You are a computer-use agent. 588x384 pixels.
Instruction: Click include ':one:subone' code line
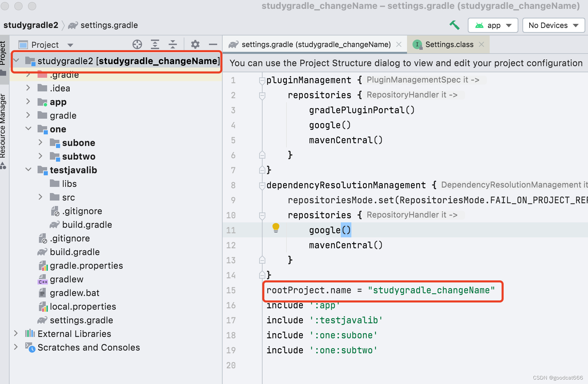click(x=322, y=335)
